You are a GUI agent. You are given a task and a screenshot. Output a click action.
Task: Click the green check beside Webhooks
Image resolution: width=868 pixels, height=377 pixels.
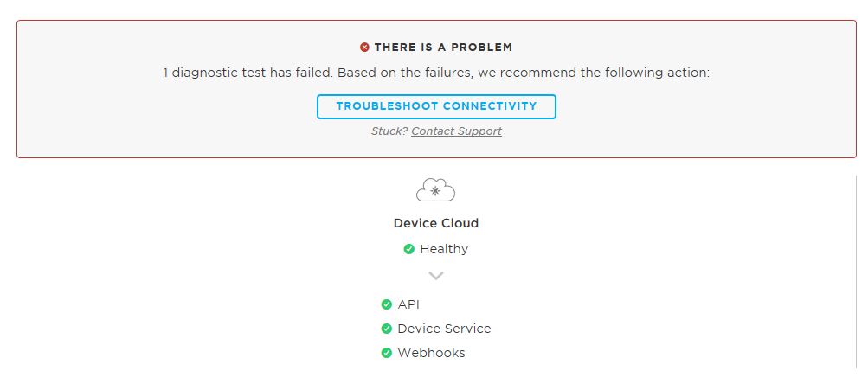[386, 353]
